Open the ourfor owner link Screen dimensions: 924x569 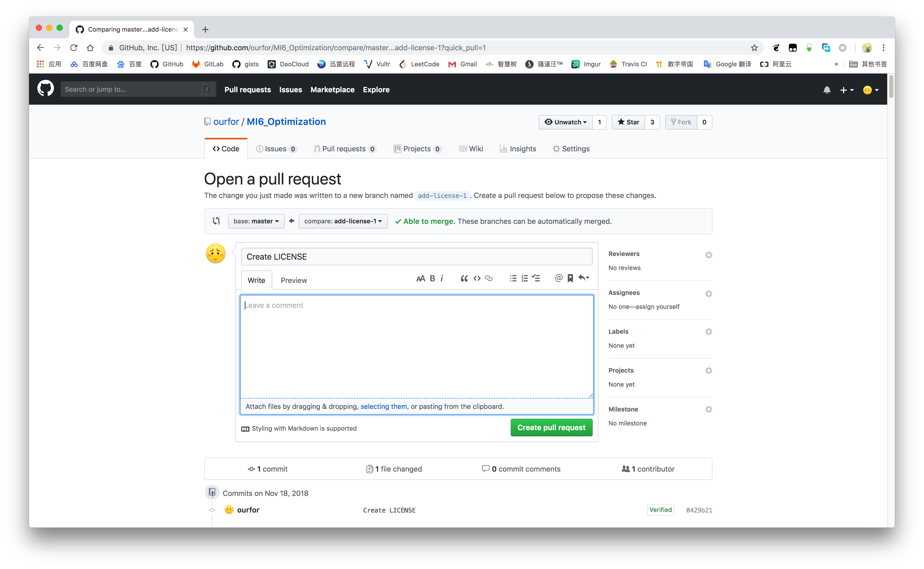226,122
